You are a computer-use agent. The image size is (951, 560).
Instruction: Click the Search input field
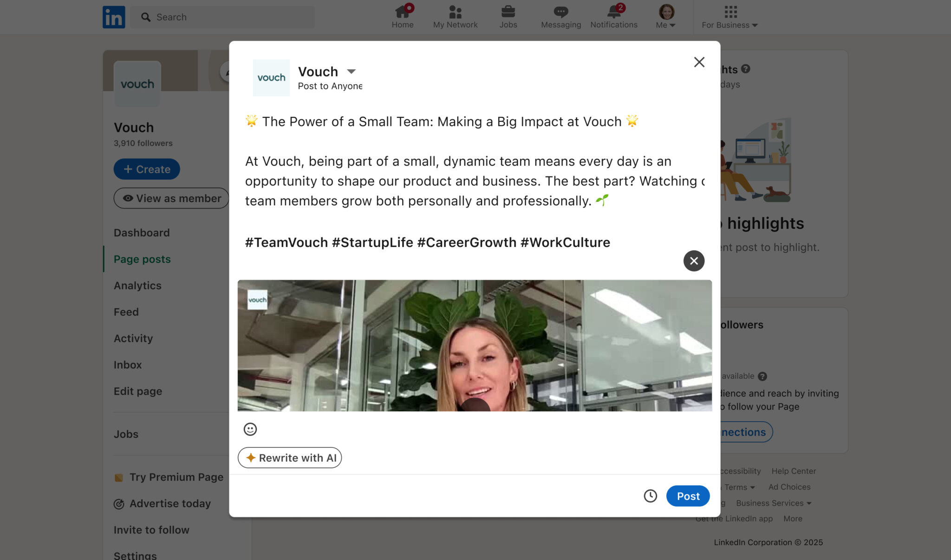[x=222, y=17]
